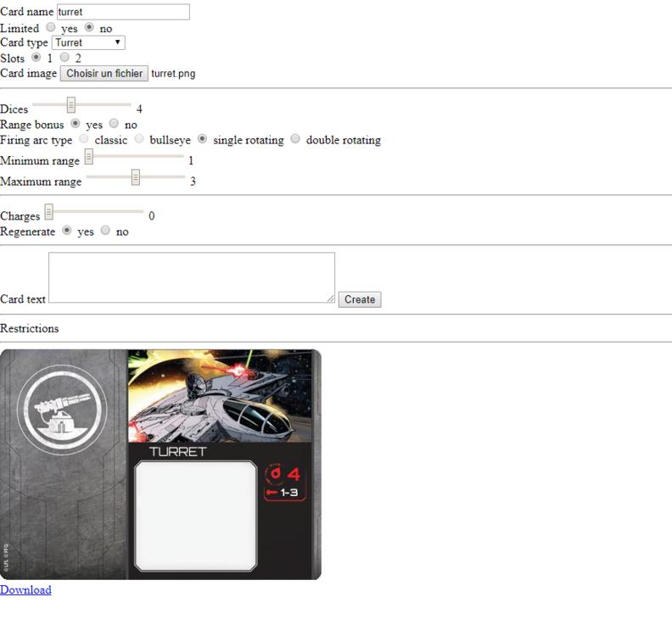Choose classic firing arc type

pyautogui.click(x=84, y=139)
